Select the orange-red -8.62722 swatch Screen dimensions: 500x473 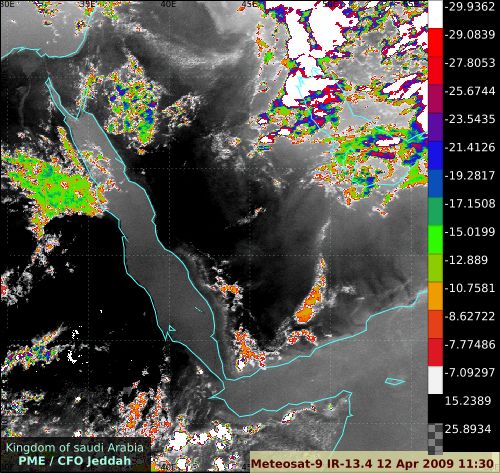click(x=435, y=324)
